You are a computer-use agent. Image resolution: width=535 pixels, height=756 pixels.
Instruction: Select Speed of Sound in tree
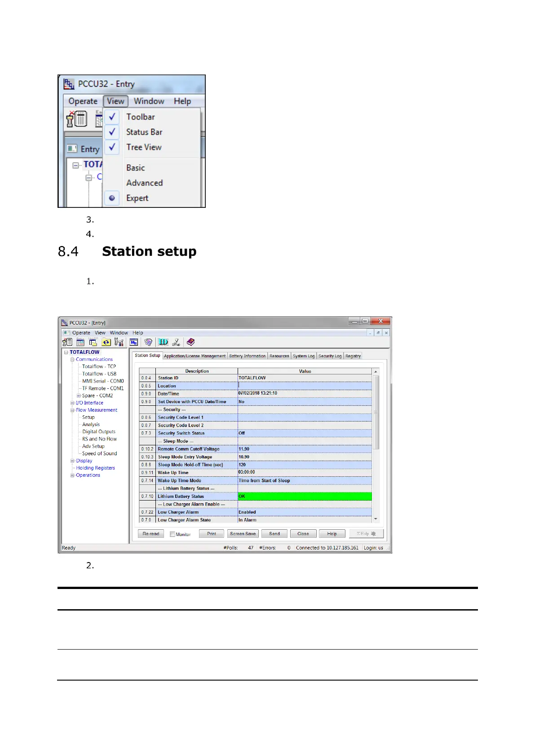(x=99, y=454)
